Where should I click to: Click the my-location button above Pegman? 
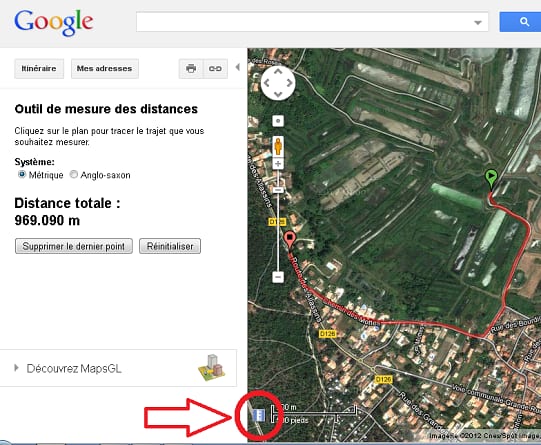(278, 121)
